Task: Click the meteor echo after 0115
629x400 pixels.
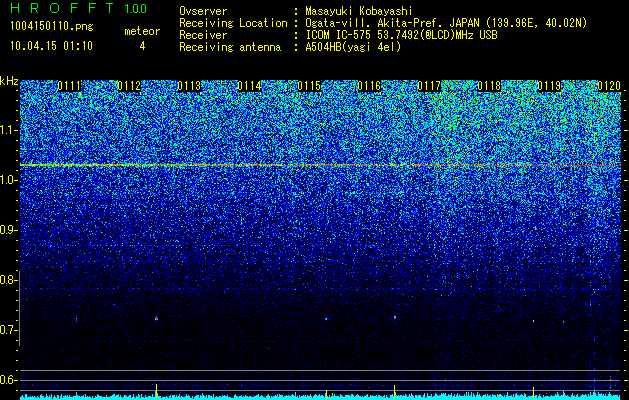Action: pyautogui.click(x=326, y=319)
